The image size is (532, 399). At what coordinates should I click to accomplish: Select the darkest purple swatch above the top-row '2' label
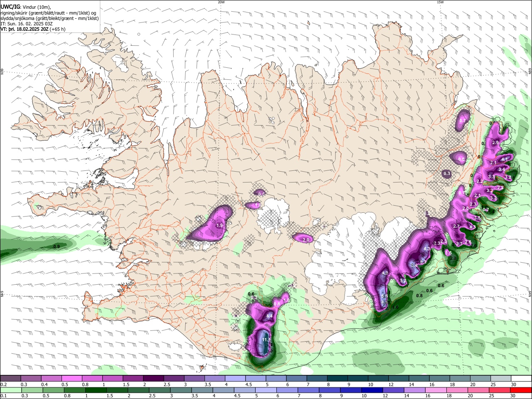[x=153, y=378]
